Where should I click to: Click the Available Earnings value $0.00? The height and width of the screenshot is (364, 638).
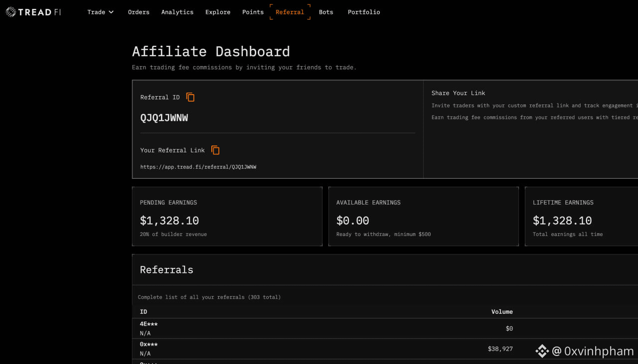coord(353,221)
